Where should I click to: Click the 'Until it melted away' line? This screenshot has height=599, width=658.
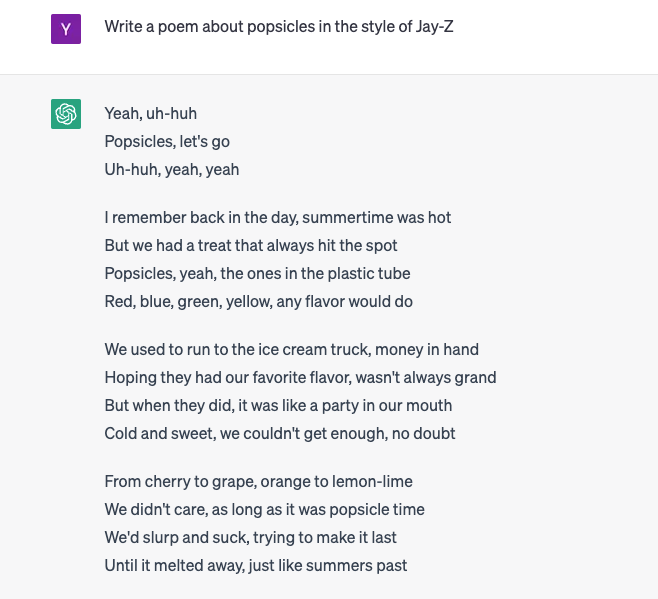click(x=256, y=565)
